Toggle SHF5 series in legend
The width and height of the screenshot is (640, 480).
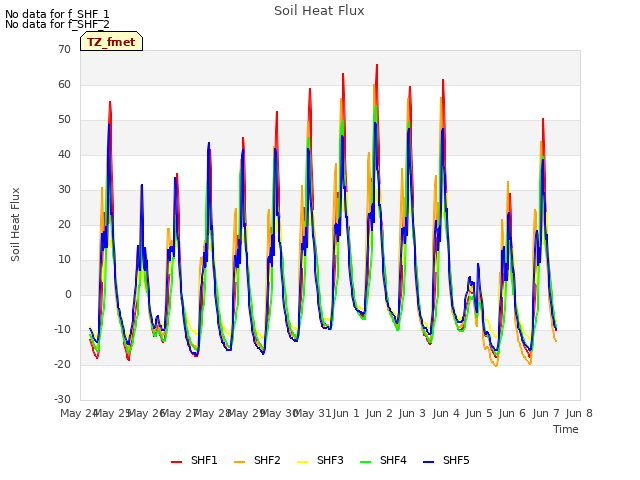446,460
